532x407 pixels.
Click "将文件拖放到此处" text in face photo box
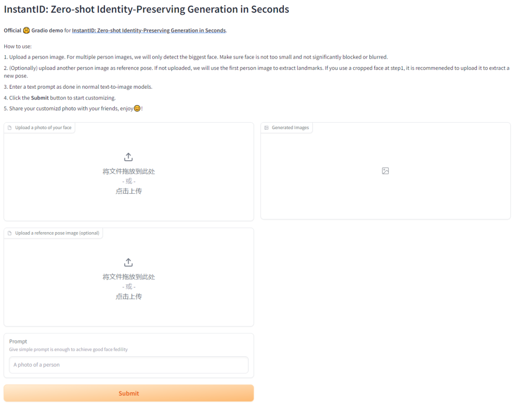[x=129, y=171]
